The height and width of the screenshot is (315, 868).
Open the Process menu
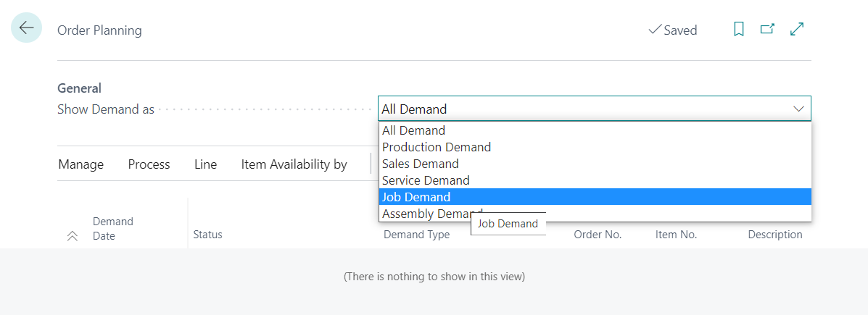click(x=149, y=164)
